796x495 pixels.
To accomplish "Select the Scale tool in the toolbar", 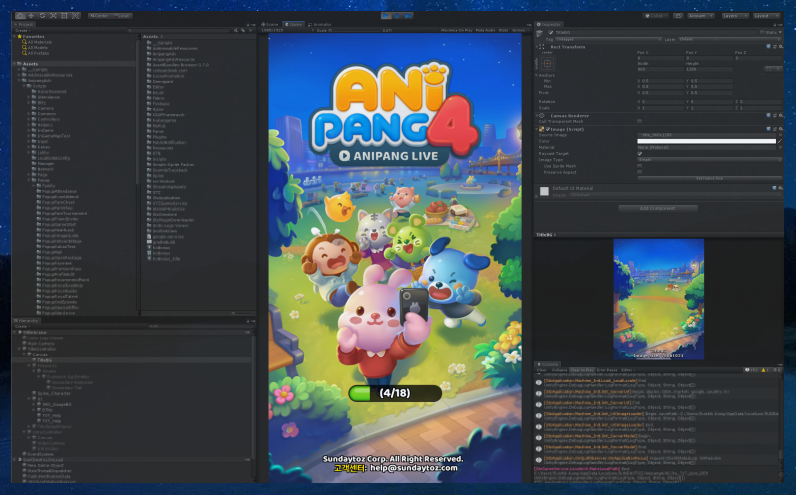I will (53, 16).
